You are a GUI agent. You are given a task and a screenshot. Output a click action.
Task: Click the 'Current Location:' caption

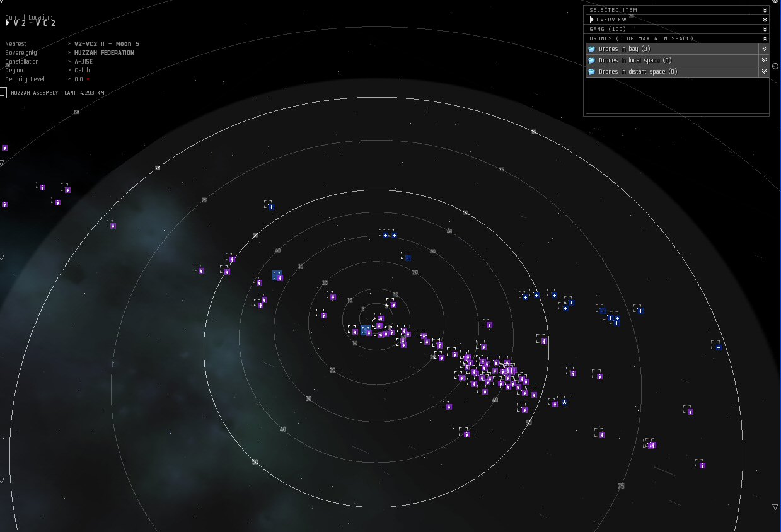click(x=29, y=17)
